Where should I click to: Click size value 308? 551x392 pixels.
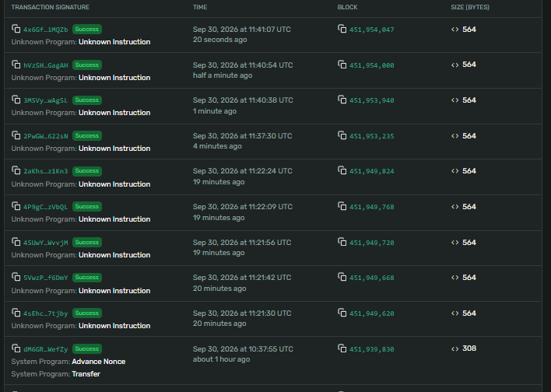(x=469, y=348)
